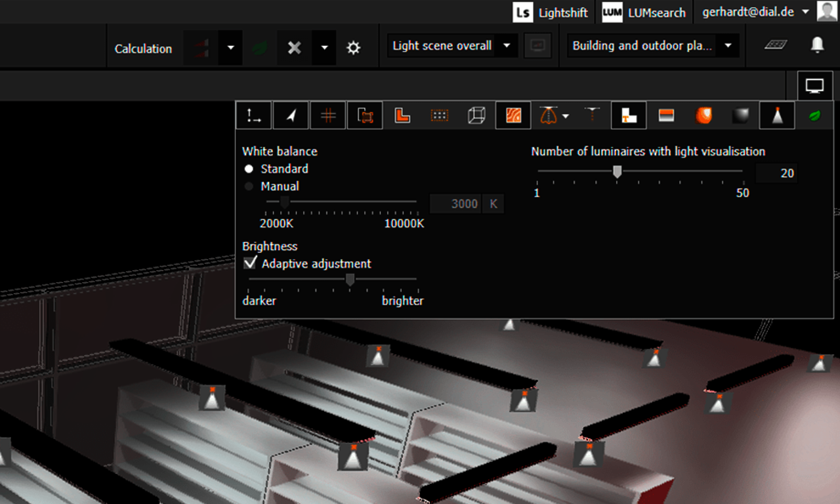Open the Light scene overall dropdown

(x=451, y=46)
